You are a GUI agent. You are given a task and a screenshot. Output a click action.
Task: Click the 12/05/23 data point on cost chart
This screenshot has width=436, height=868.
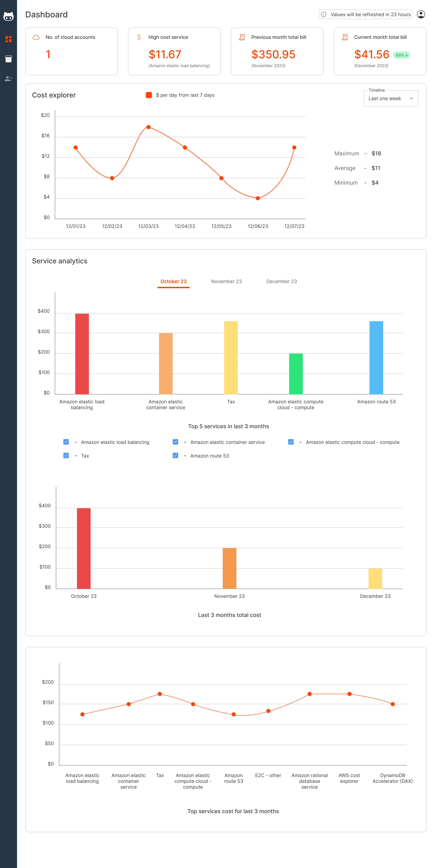point(221,178)
